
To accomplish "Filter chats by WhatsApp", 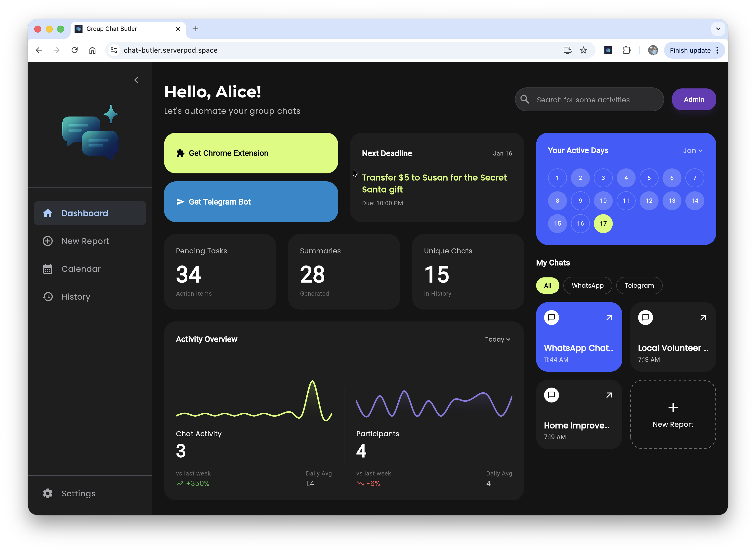I will click(588, 286).
